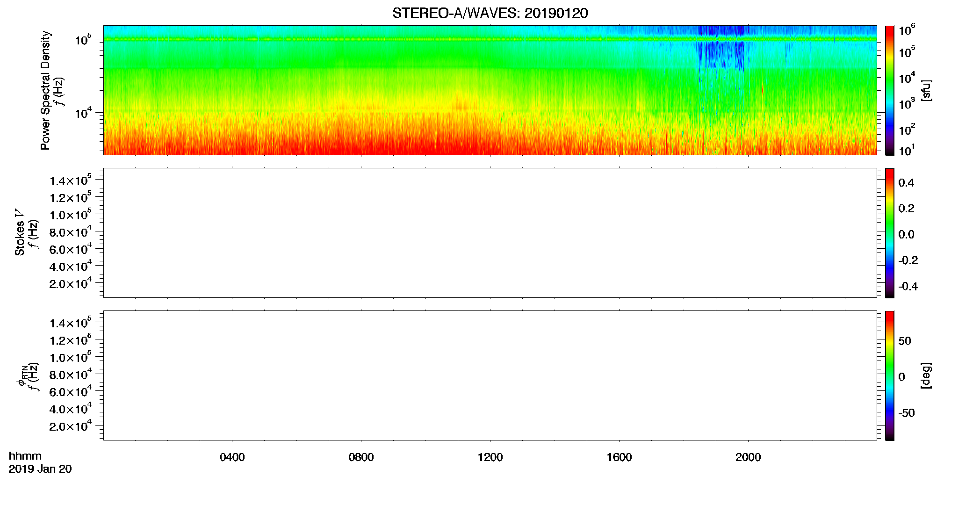Click the 1.0×10^5 tick label of phi RTN panel
This screenshot has width=980, height=505.
click(x=71, y=357)
